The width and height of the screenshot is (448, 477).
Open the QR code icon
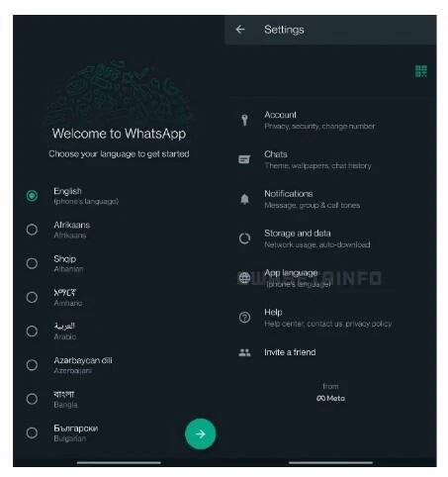coord(421,71)
